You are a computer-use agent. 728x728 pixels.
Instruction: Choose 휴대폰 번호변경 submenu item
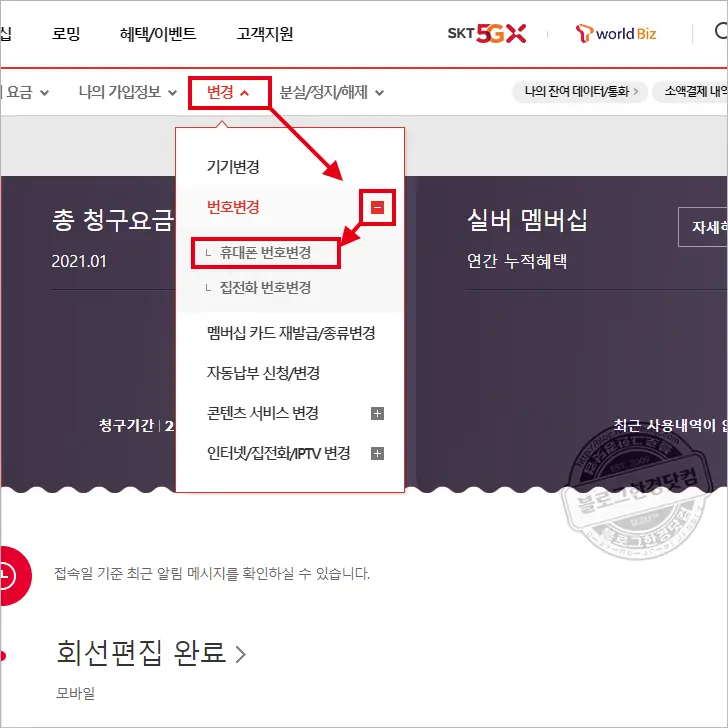point(265,253)
